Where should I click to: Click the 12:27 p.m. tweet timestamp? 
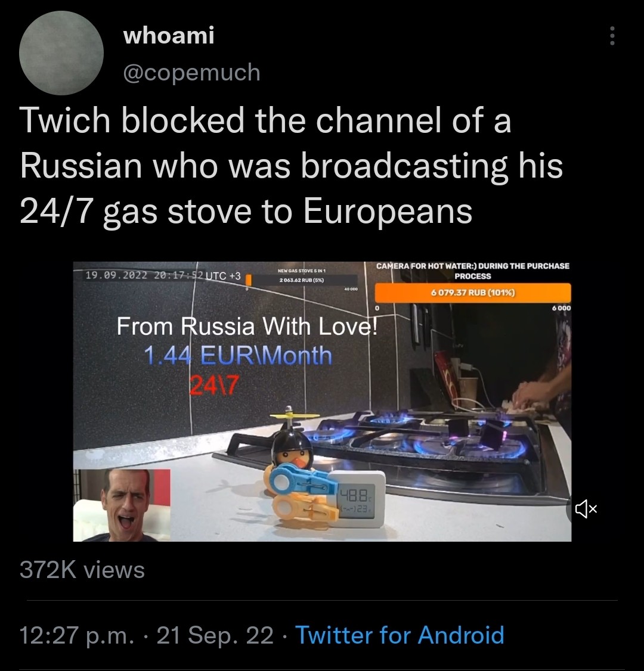point(75,635)
